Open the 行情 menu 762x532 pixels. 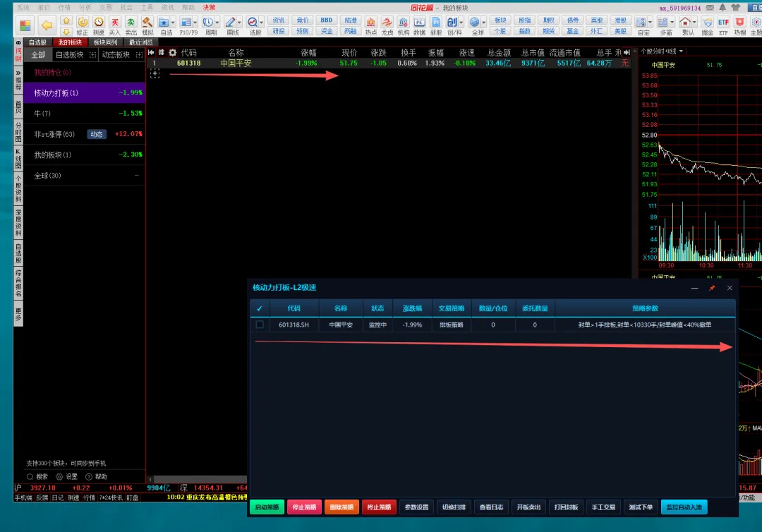64,8
